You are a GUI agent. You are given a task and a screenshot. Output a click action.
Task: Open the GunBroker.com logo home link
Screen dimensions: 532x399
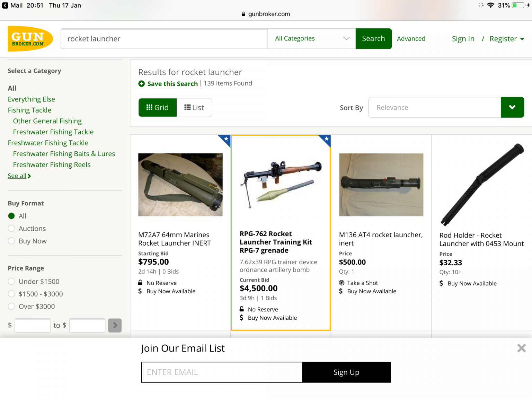pos(30,39)
